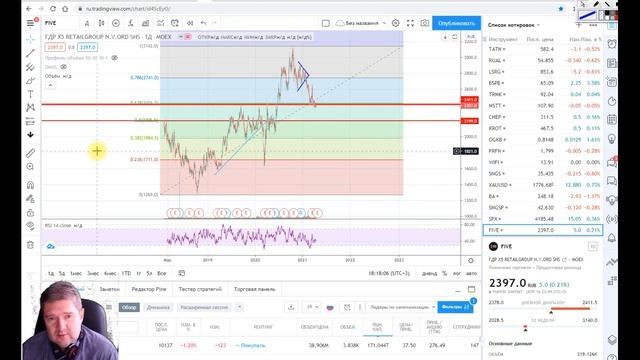Open the TradingView hamburger main menu
Image resolution: width=640 pixels, height=360 pixels.
[x=31, y=23]
